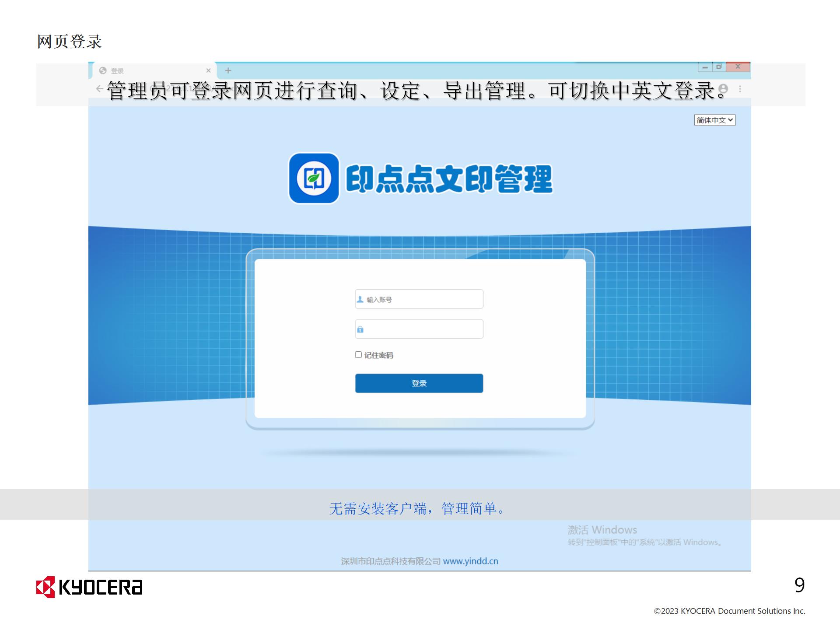The width and height of the screenshot is (840, 630).
Task: Open the browser profile avatar icon
Action: pyautogui.click(x=723, y=89)
